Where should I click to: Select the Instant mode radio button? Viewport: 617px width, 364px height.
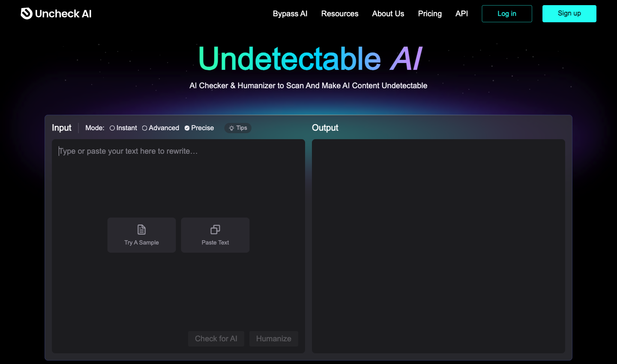(x=112, y=128)
